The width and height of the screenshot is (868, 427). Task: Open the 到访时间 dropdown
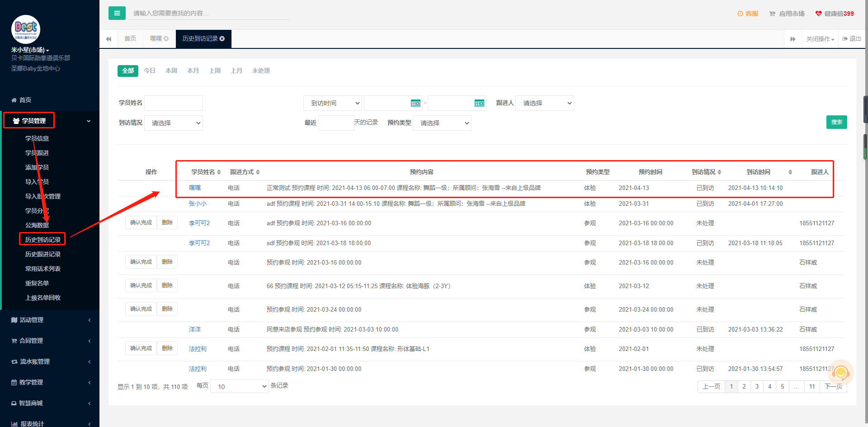333,103
